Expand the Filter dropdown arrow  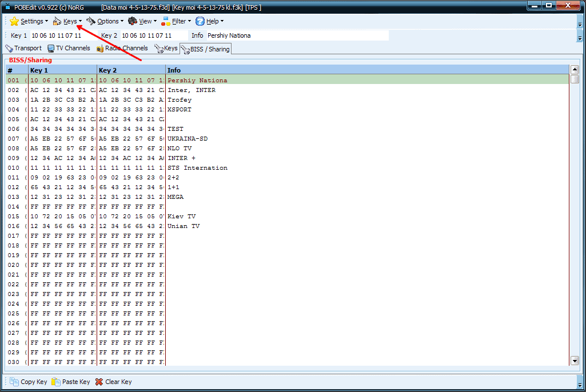click(189, 21)
